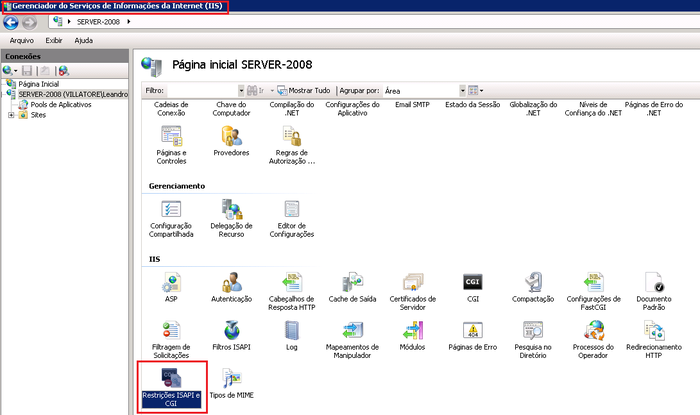Open the Arquivo menu

pos(21,41)
